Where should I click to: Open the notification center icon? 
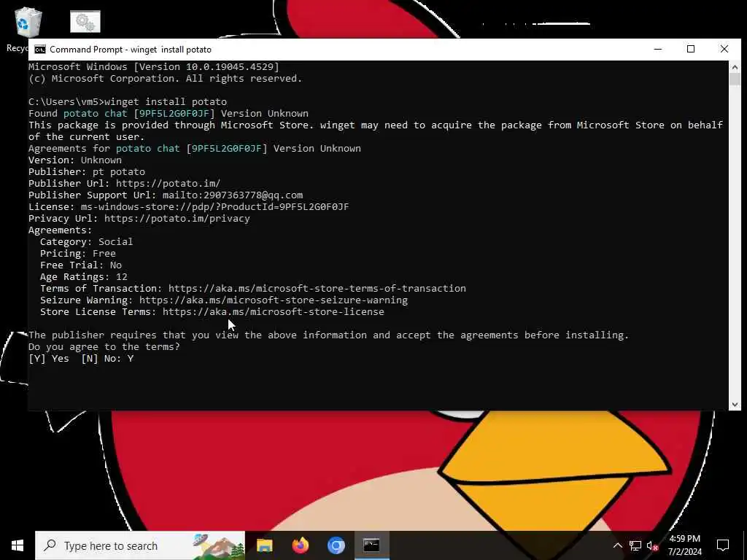pos(723,545)
